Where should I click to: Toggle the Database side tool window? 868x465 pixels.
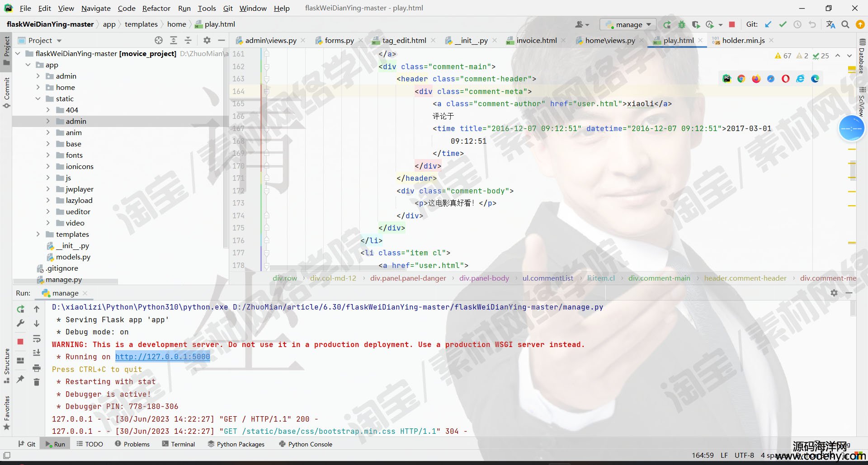(x=862, y=56)
